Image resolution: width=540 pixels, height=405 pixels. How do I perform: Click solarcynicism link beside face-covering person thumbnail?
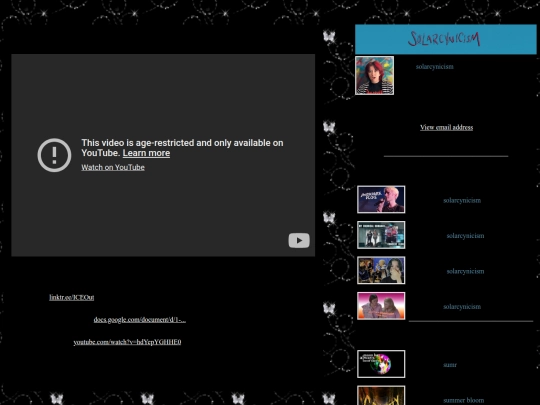pos(465,271)
